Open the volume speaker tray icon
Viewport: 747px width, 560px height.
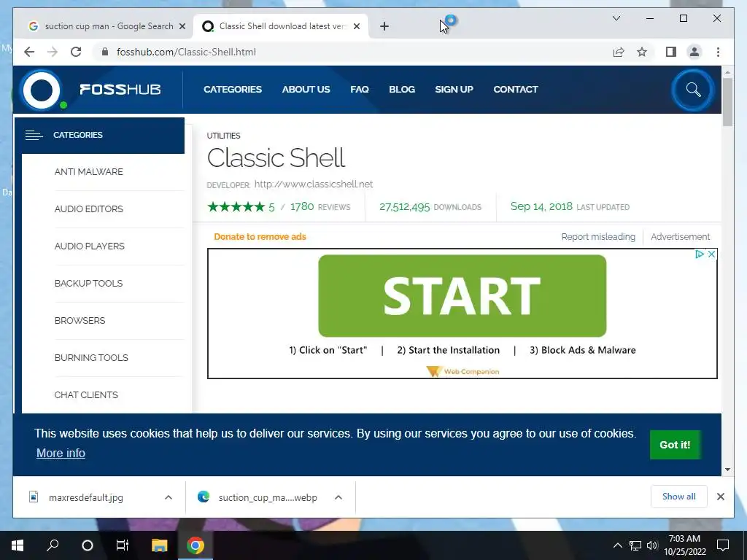pyautogui.click(x=652, y=545)
